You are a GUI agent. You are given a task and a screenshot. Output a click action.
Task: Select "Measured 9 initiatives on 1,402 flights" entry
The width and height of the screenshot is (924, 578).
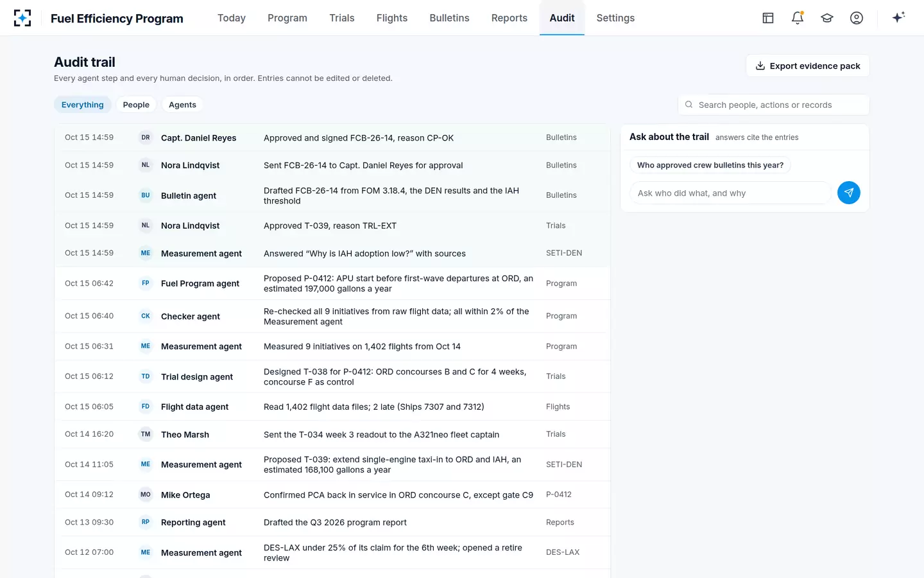332,346
